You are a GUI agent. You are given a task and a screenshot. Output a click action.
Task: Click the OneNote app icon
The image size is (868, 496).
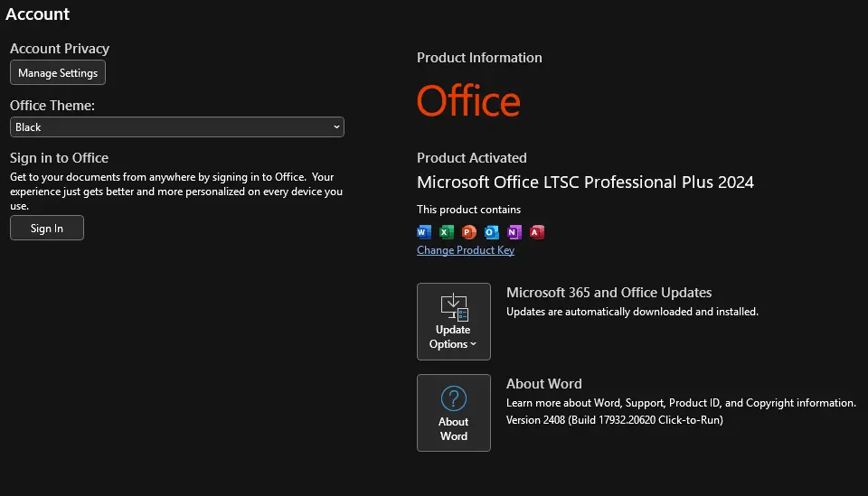point(514,232)
